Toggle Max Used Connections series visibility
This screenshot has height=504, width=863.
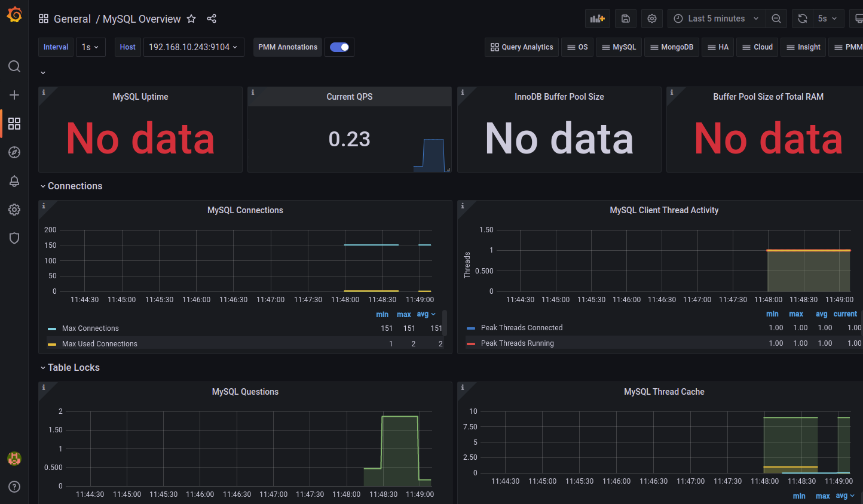pyautogui.click(x=99, y=344)
